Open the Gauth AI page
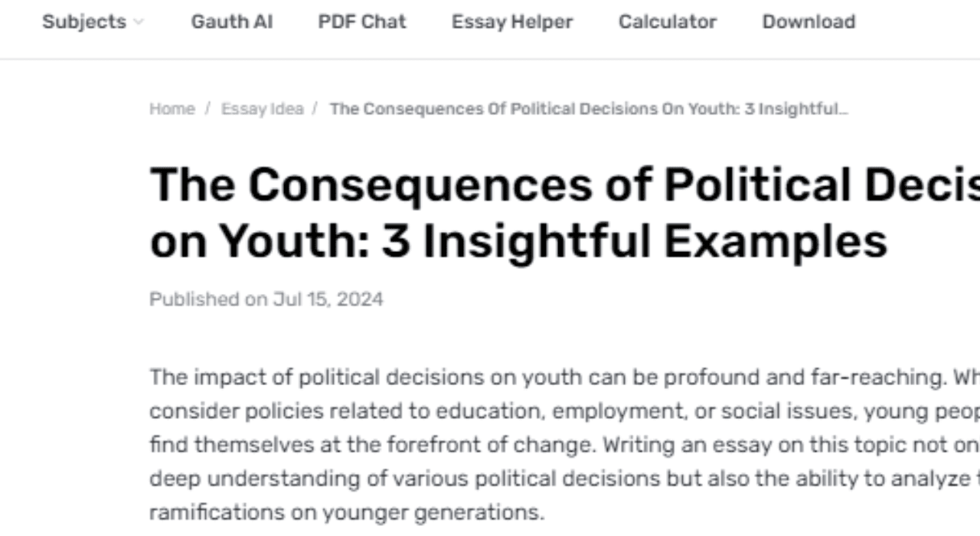Screen dimensions: 980x536 tap(231, 21)
